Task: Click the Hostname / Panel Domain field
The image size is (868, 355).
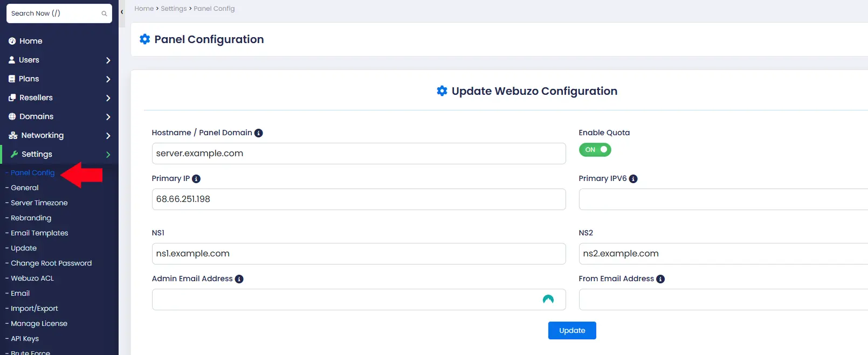Action: coord(359,154)
